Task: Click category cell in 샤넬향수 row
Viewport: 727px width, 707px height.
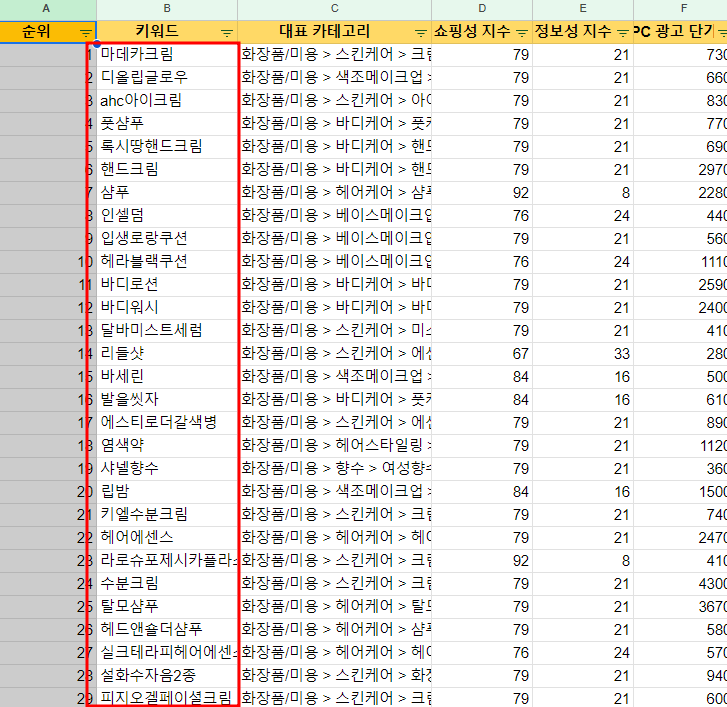Action: pos(334,469)
